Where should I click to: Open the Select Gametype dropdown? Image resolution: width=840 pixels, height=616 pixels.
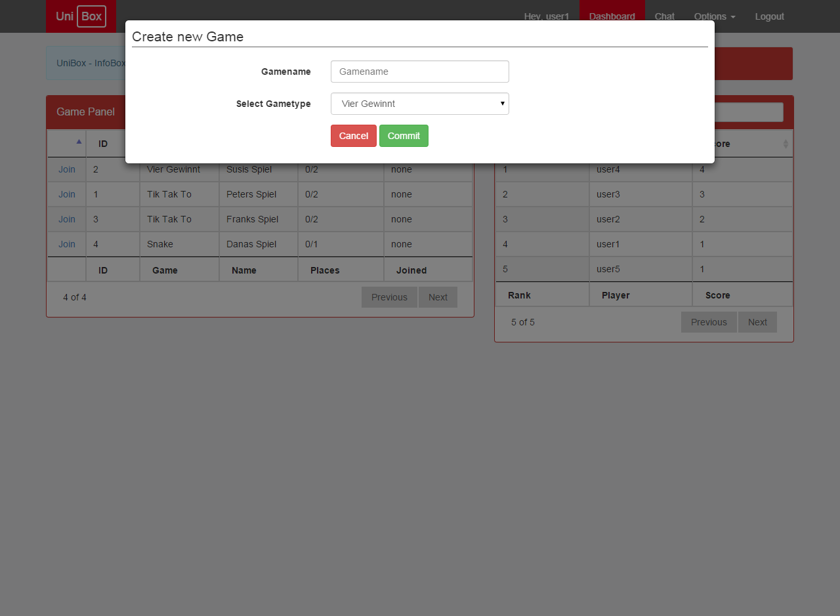coord(420,104)
